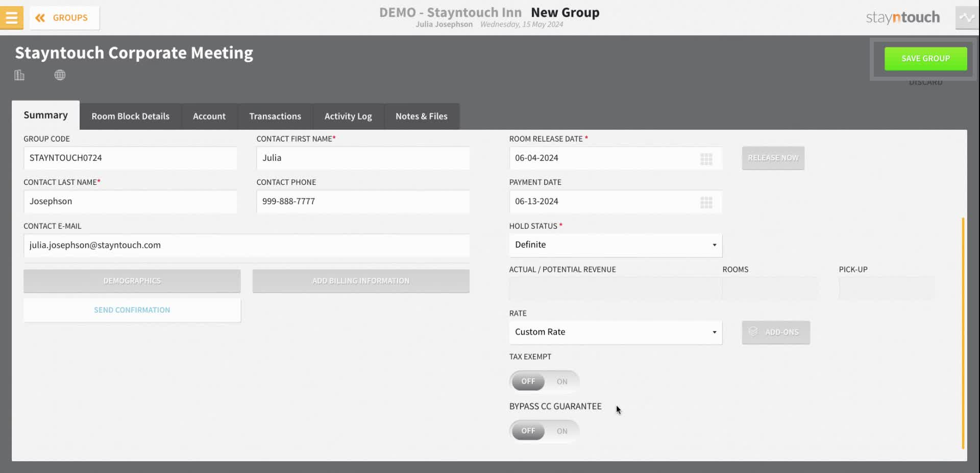Click the DEMO - Stayntouch Inn title
This screenshot has width=980, height=473.
[450, 13]
